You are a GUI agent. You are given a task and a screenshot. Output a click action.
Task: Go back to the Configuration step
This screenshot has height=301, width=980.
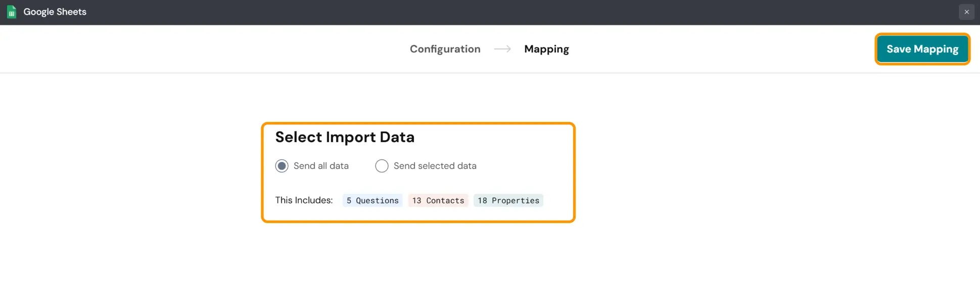point(445,49)
